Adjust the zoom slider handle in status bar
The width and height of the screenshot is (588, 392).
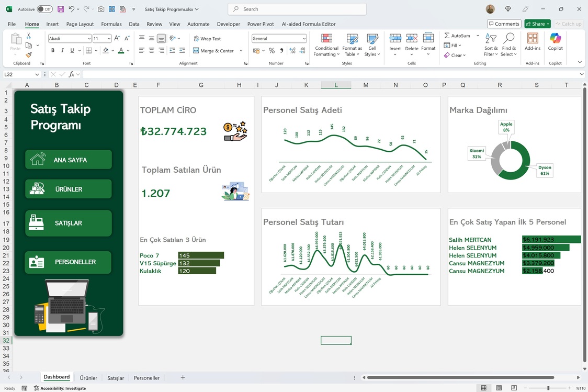[548, 388]
